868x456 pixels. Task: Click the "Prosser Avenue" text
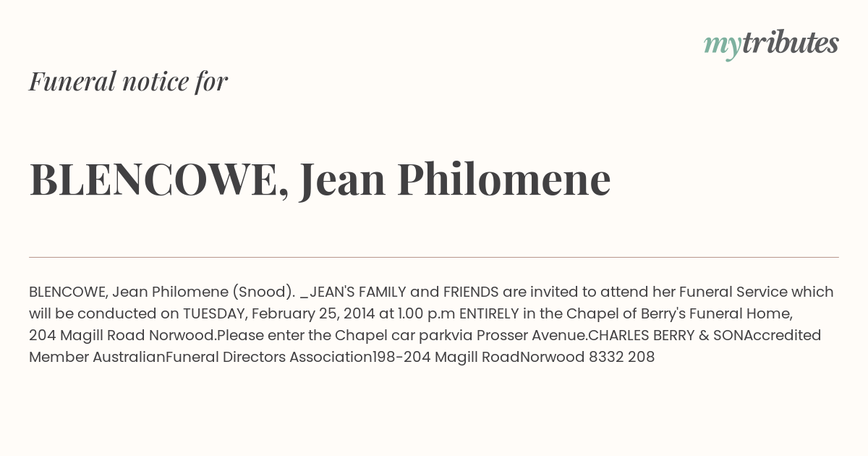click(x=533, y=335)
